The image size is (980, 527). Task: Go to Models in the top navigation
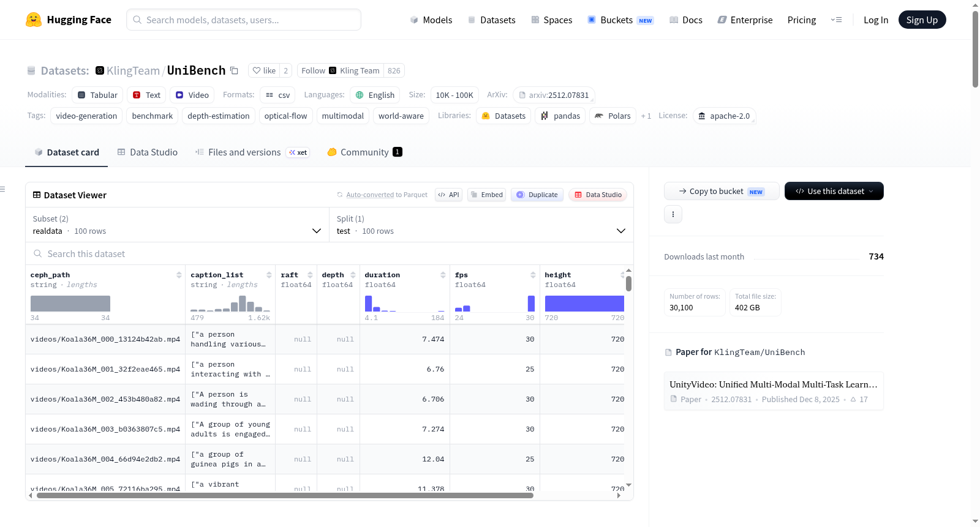(431, 20)
